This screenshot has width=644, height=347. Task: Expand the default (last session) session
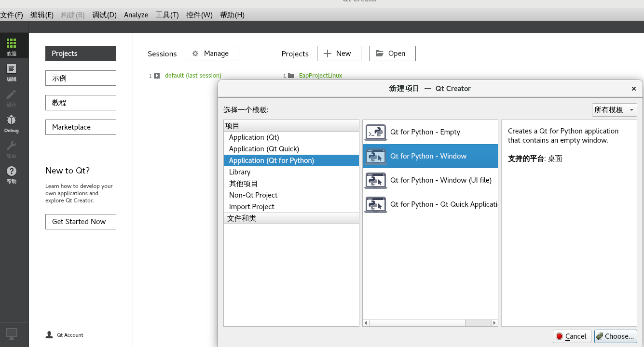[156, 75]
